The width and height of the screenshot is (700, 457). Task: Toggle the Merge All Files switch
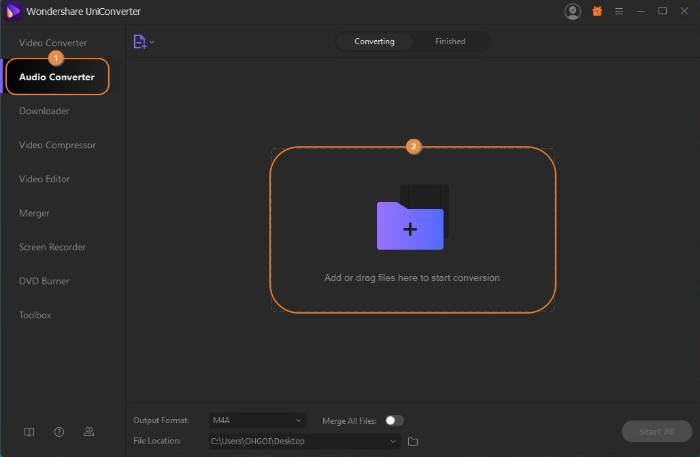point(394,420)
